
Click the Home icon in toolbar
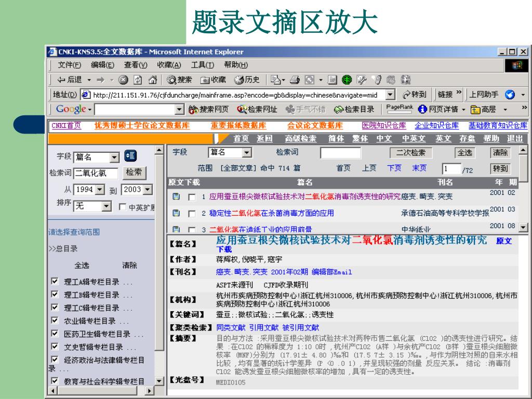click(153, 80)
